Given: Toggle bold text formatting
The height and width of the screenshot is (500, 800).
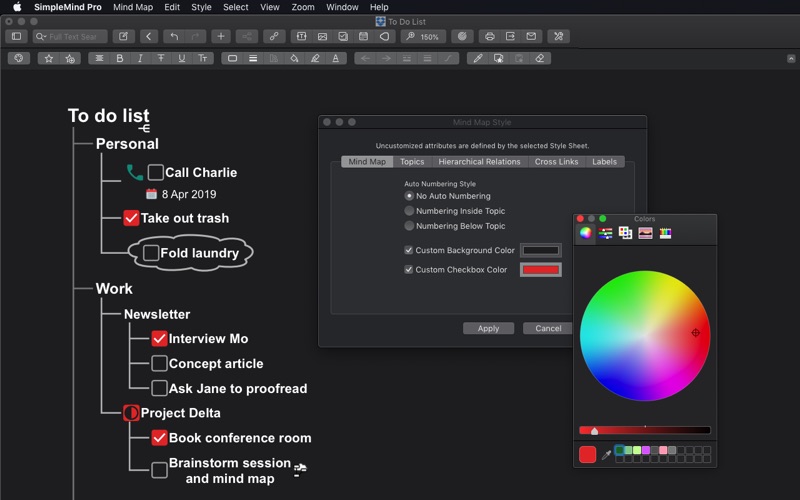Looking at the screenshot, I should [120, 59].
